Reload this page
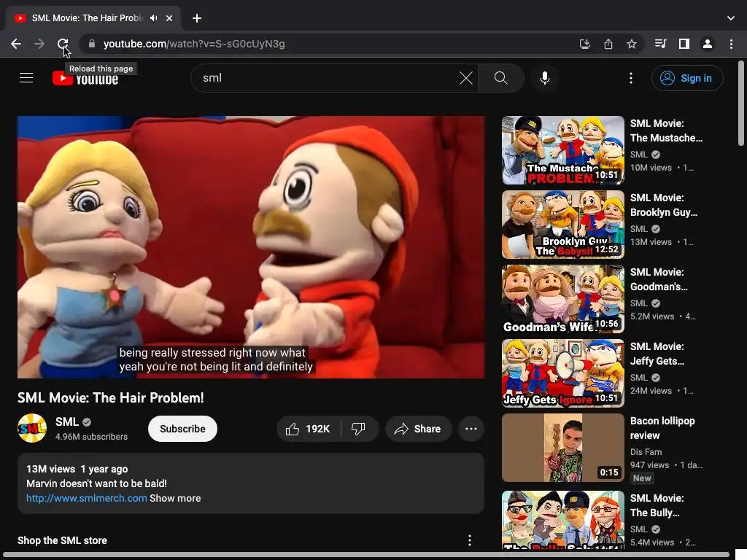 [63, 44]
